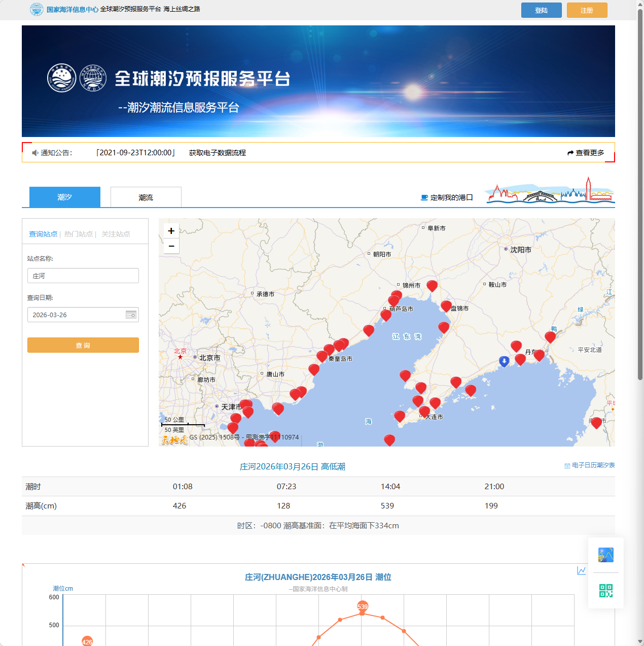
Task: Click the 登陆 button
Action: (541, 10)
